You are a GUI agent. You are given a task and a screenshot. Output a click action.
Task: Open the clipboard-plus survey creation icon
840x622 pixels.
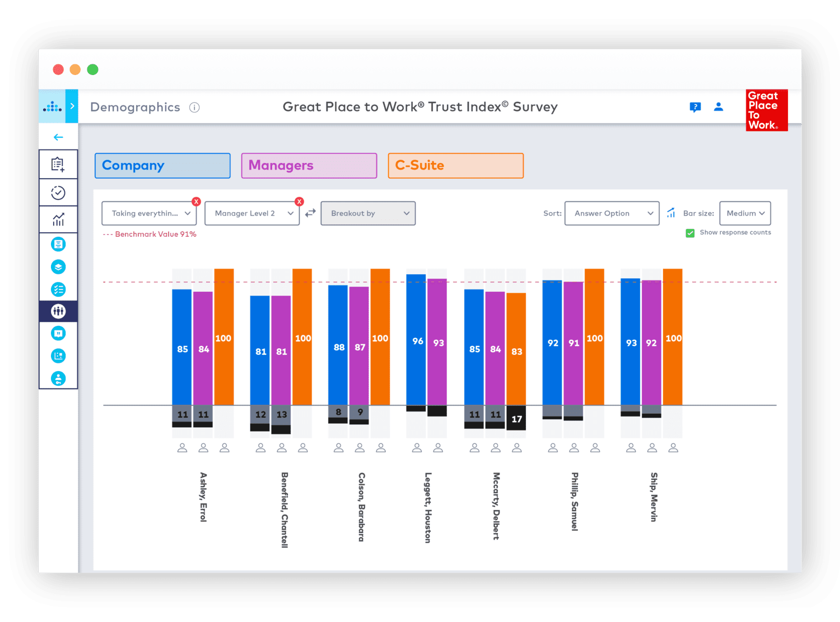58,164
